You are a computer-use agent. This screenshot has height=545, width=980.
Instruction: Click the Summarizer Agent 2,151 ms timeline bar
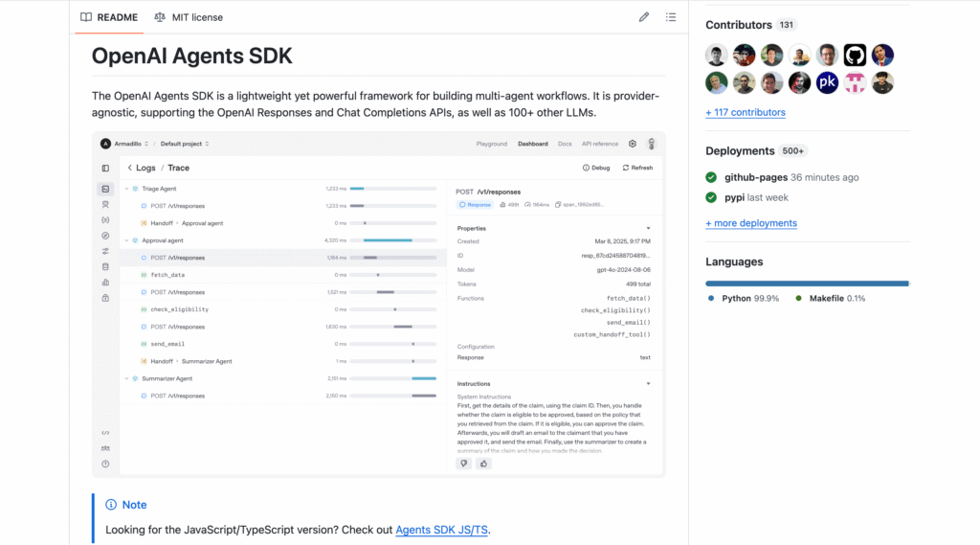424,378
